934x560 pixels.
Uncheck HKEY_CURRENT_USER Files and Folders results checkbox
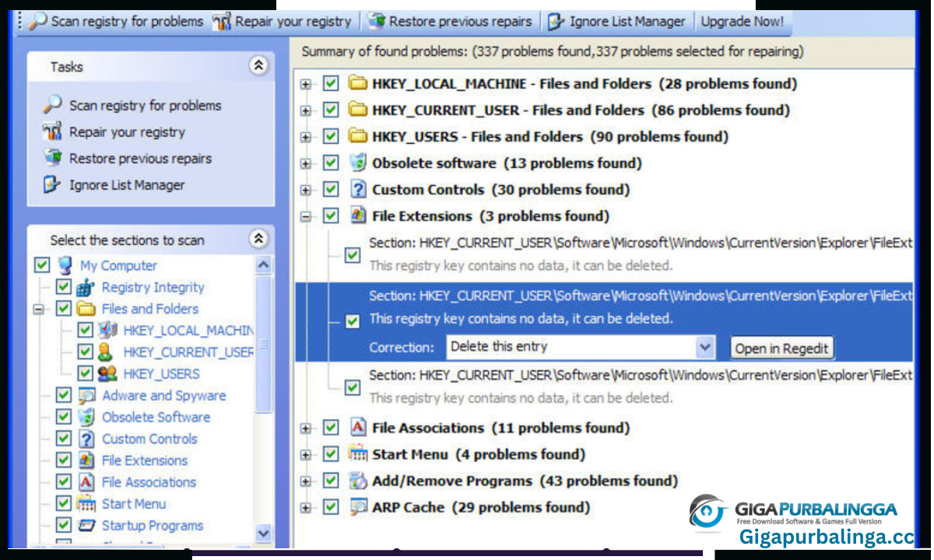(331, 110)
